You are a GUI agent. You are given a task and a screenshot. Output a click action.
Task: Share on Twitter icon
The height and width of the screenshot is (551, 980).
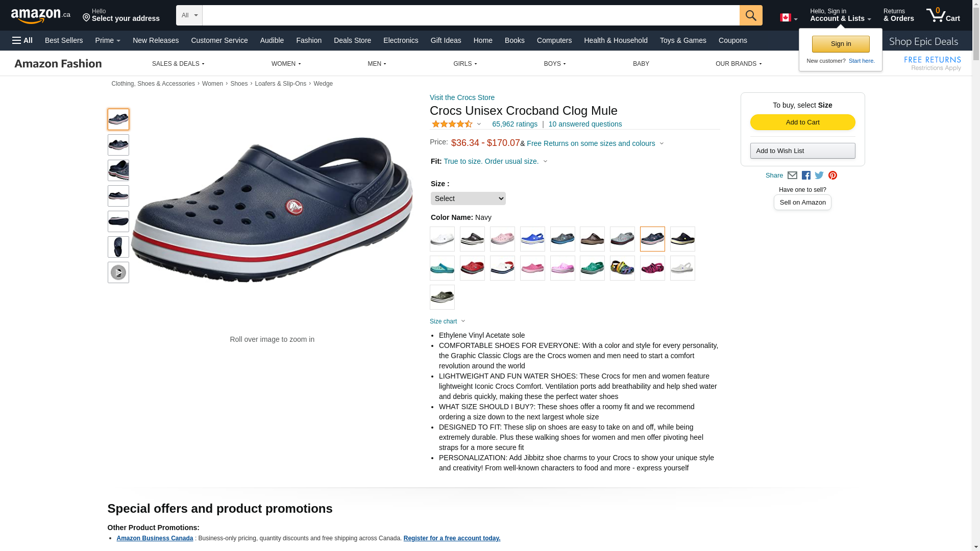[819, 176]
